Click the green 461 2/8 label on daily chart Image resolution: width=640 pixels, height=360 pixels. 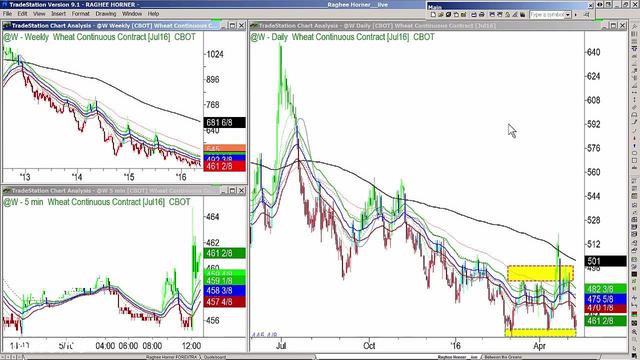click(605, 321)
